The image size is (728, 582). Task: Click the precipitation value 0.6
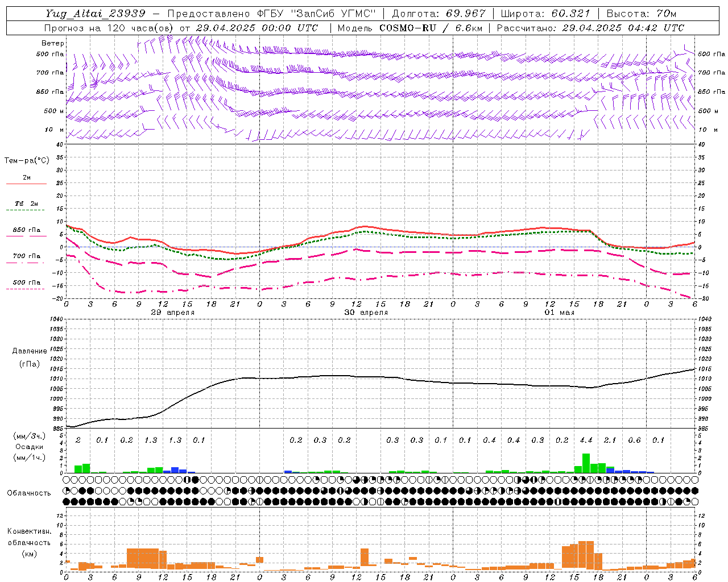634,440
